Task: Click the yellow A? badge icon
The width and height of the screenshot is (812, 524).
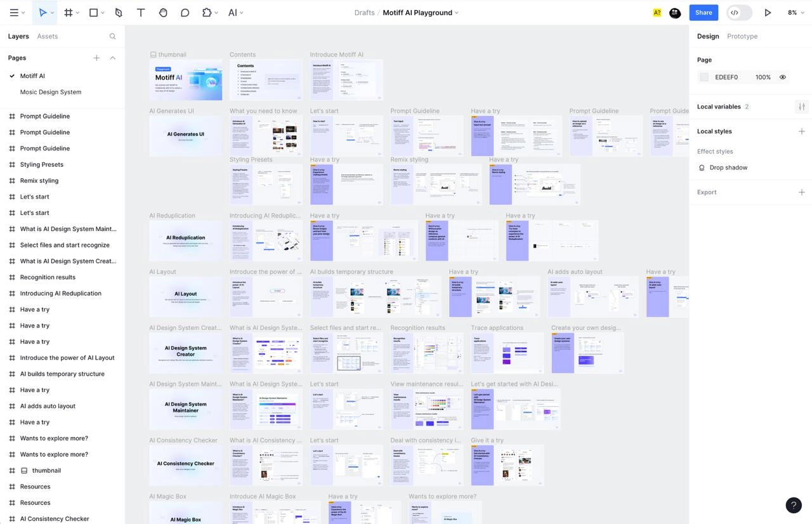Action: pos(657,13)
